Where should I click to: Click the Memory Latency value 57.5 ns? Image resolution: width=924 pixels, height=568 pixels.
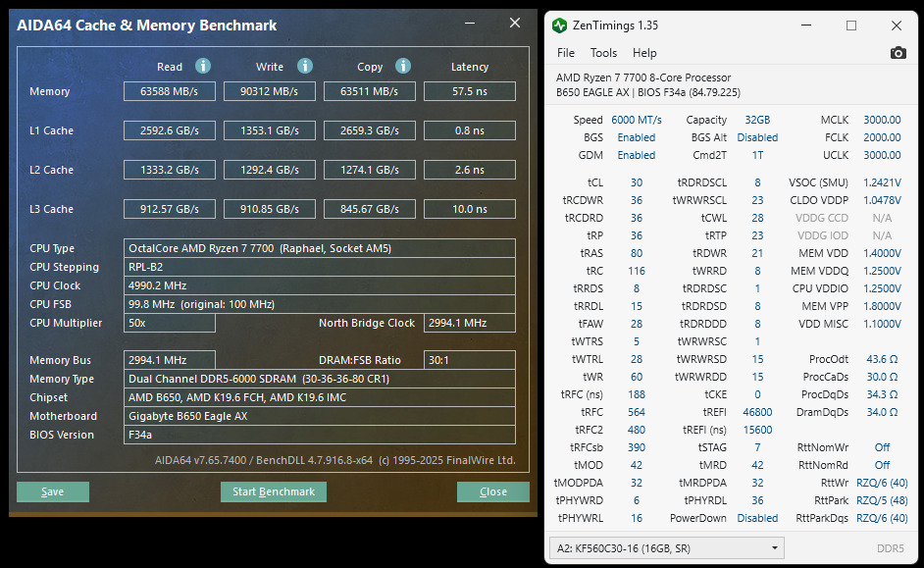click(470, 91)
